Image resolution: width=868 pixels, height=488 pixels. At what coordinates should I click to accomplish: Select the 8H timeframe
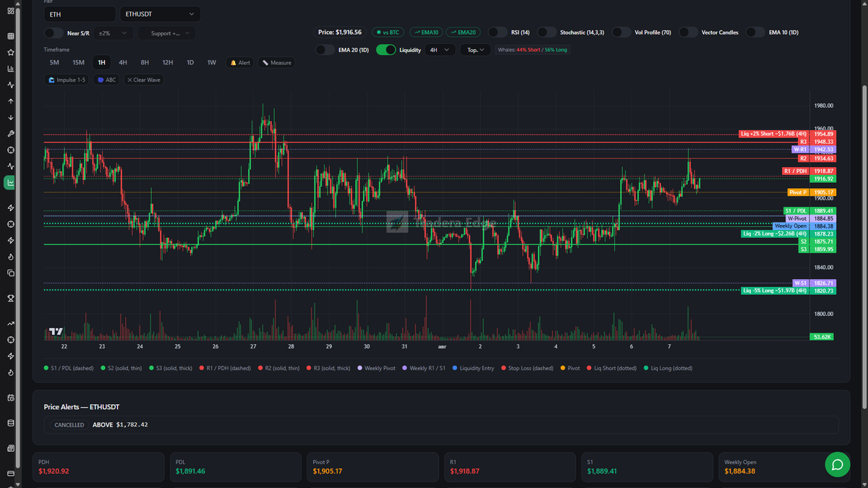coord(145,63)
